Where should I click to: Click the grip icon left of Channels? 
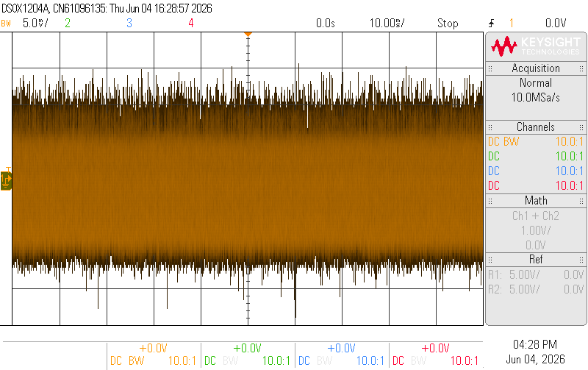(x=490, y=127)
